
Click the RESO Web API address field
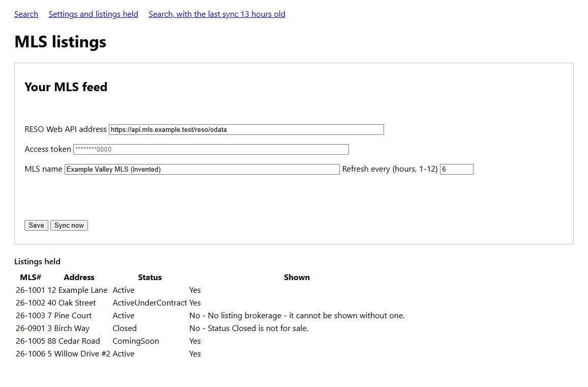pyautogui.click(x=246, y=129)
